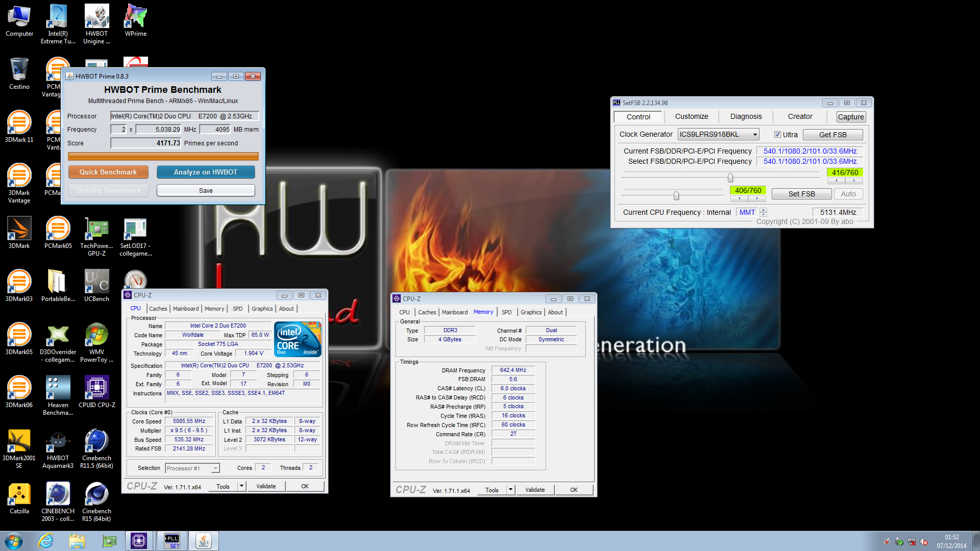The image size is (980, 551).
Task: Open Graphics tab in CPU-Z Memory window
Action: [531, 312]
